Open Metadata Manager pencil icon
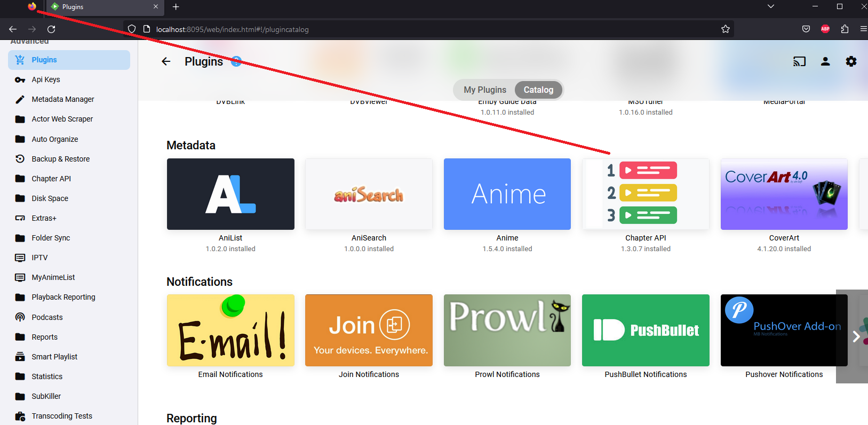 point(20,99)
